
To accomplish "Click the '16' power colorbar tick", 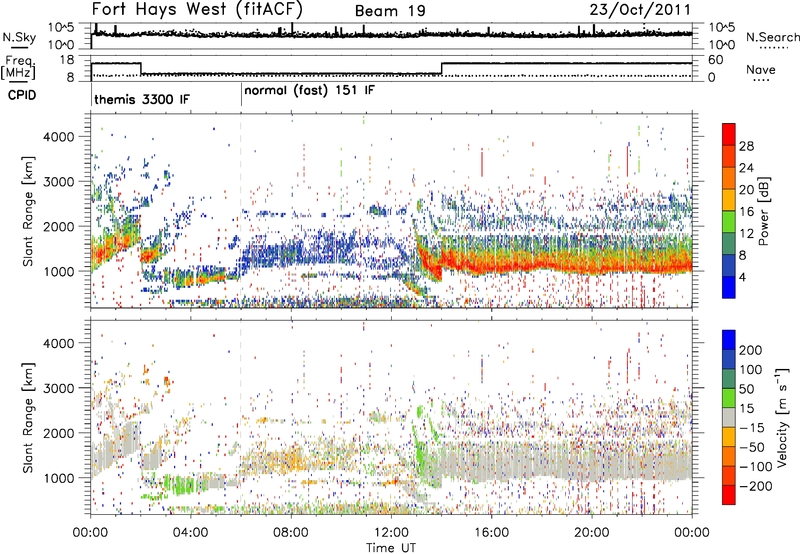I will [x=746, y=212].
